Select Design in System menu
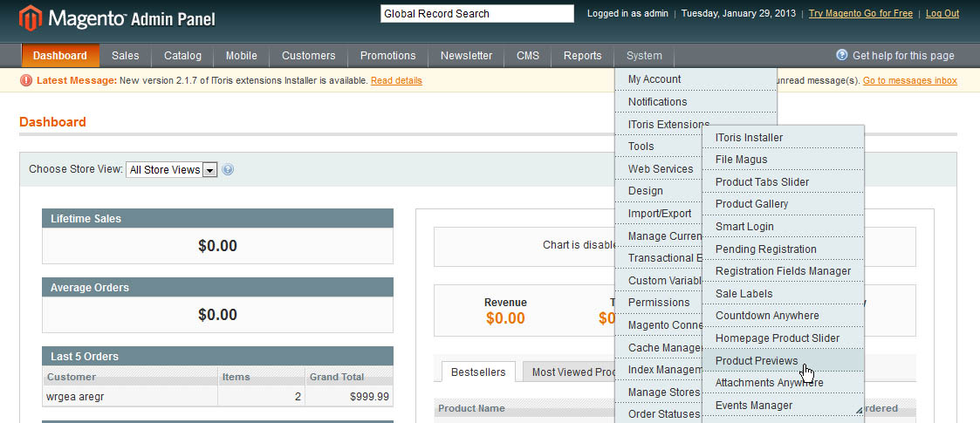 [x=658, y=191]
